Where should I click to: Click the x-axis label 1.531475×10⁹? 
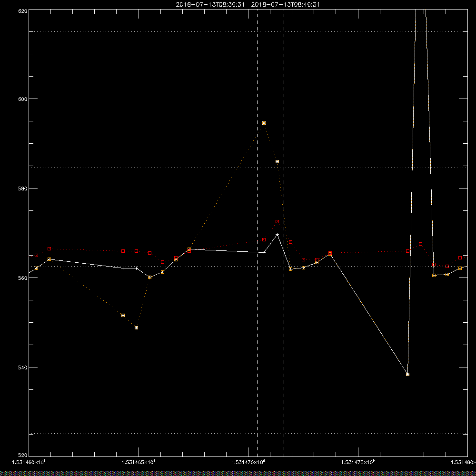tap(358, 462)
